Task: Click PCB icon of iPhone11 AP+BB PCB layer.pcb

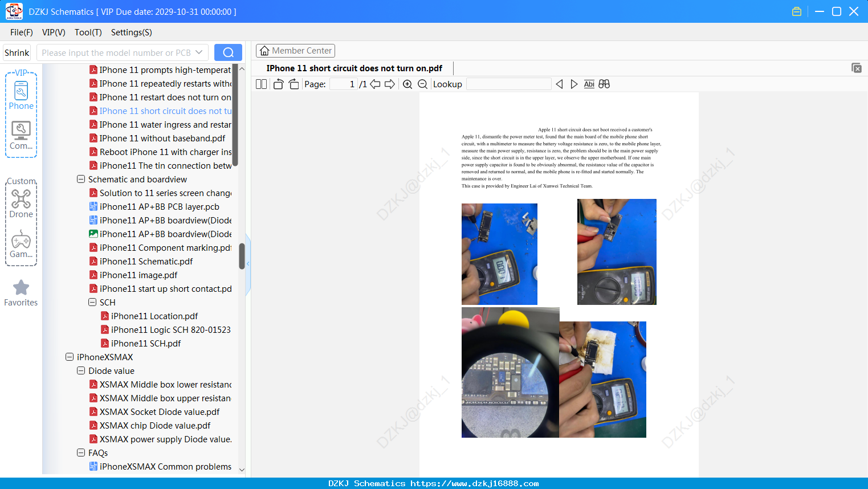Action: [x=93, y=206]
